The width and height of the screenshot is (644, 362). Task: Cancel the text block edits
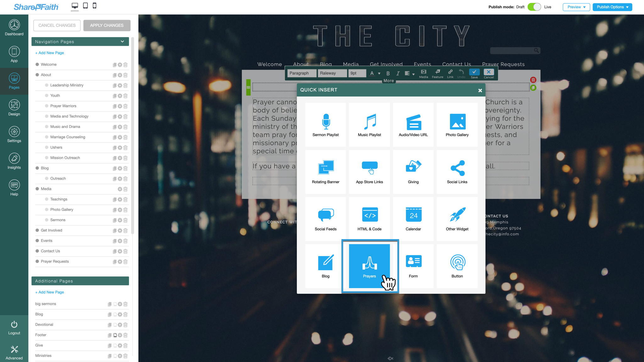(x=489, y=74)
